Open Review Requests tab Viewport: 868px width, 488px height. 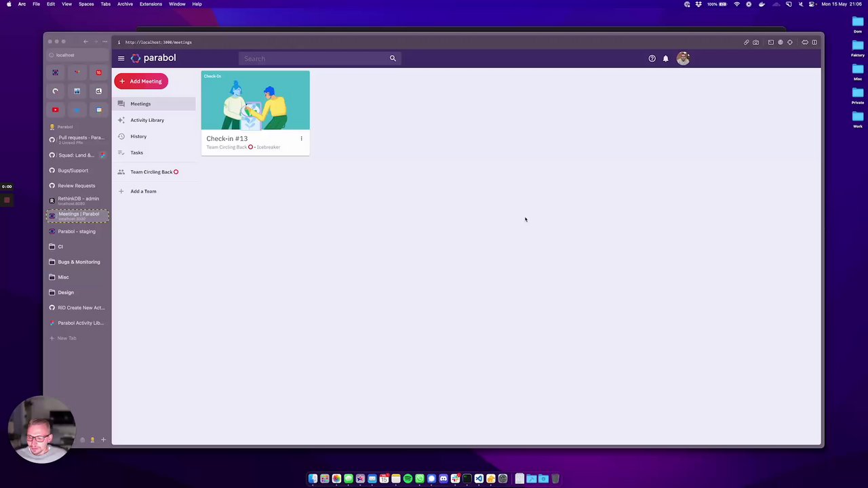tap(77, 186)
